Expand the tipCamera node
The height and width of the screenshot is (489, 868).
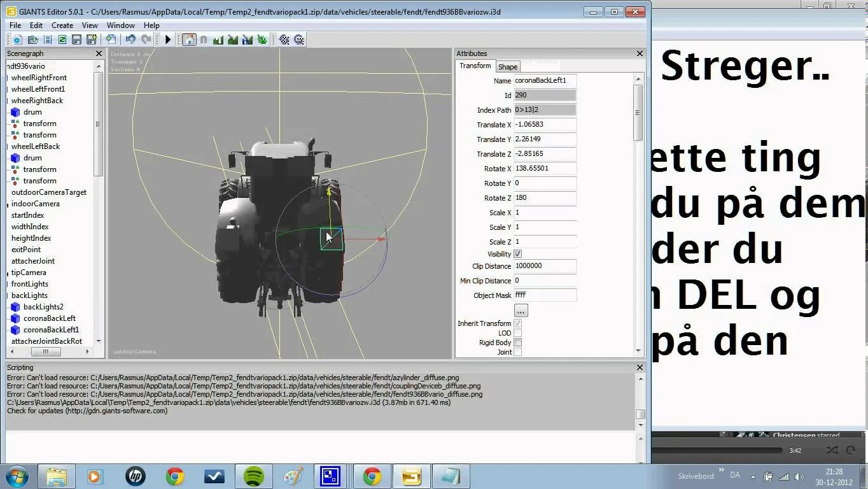tap(8, 273)
